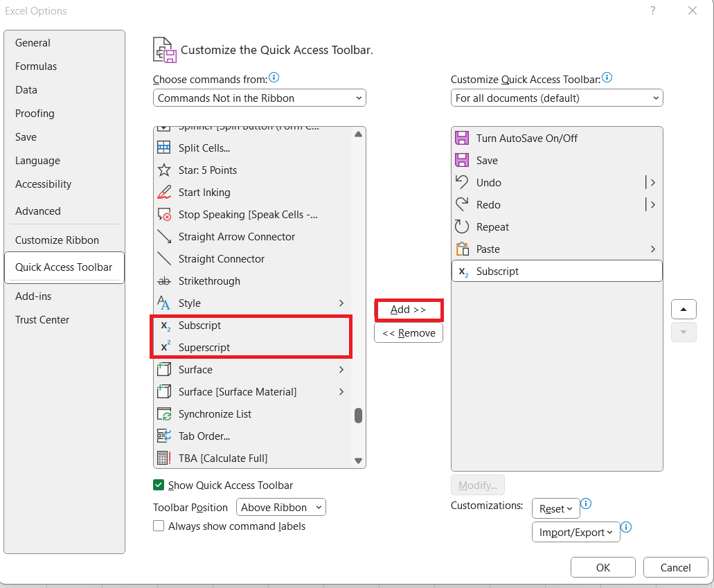Expand the Style submenu arrow
714x588 pixels.
point(341,303)
